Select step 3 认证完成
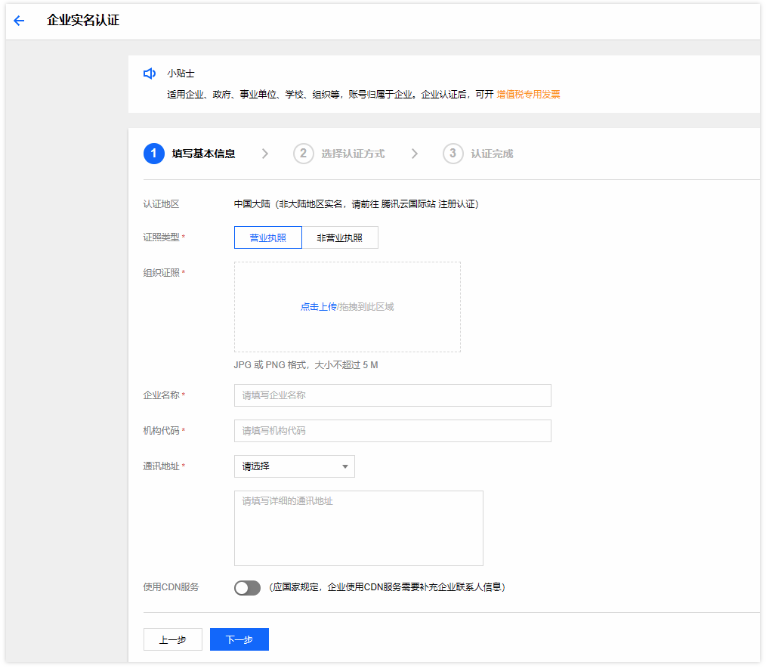The height and width of the screenshot is (667, 768). click(478, 154)
